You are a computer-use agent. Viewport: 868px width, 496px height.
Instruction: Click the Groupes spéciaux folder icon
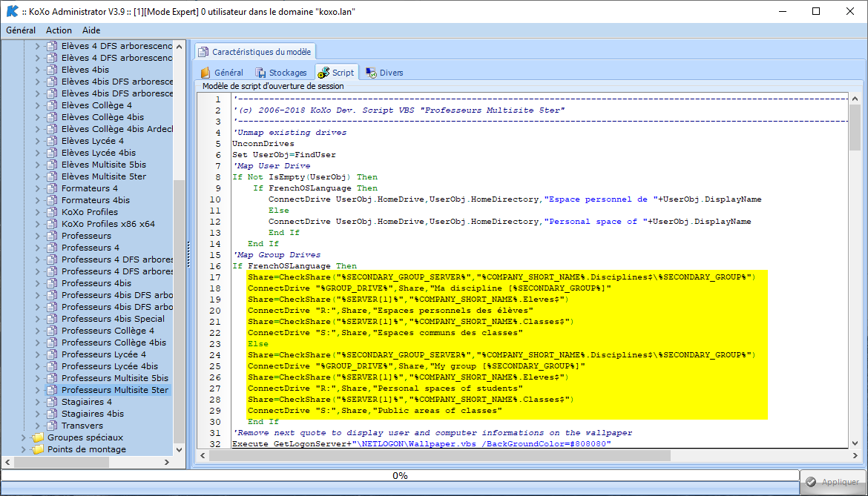point(38,437)
